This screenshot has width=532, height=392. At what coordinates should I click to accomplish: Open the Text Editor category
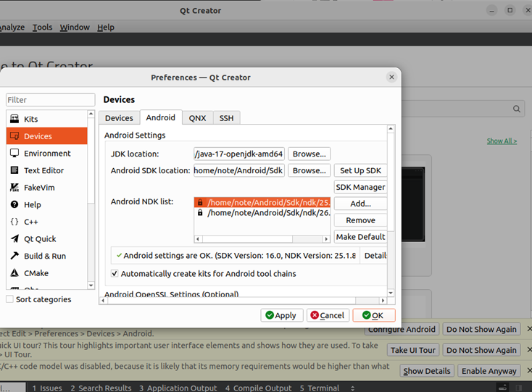click(x=47, y=170)
